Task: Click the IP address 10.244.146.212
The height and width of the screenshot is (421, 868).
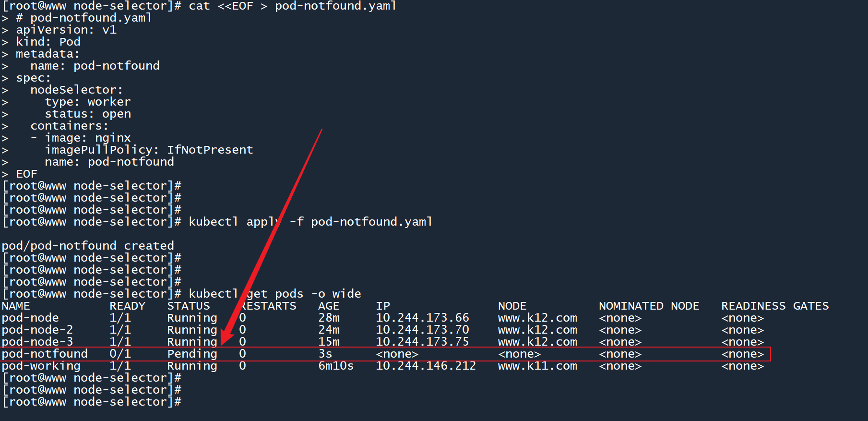Action: pyautogui.click(x=426, y=366)
